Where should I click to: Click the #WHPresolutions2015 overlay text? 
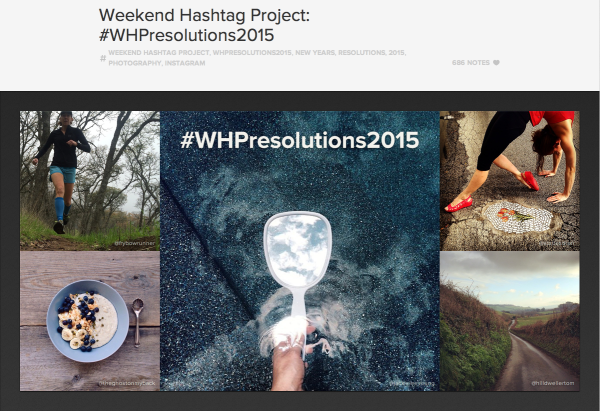pyautogui.click(x=300, y=140)
